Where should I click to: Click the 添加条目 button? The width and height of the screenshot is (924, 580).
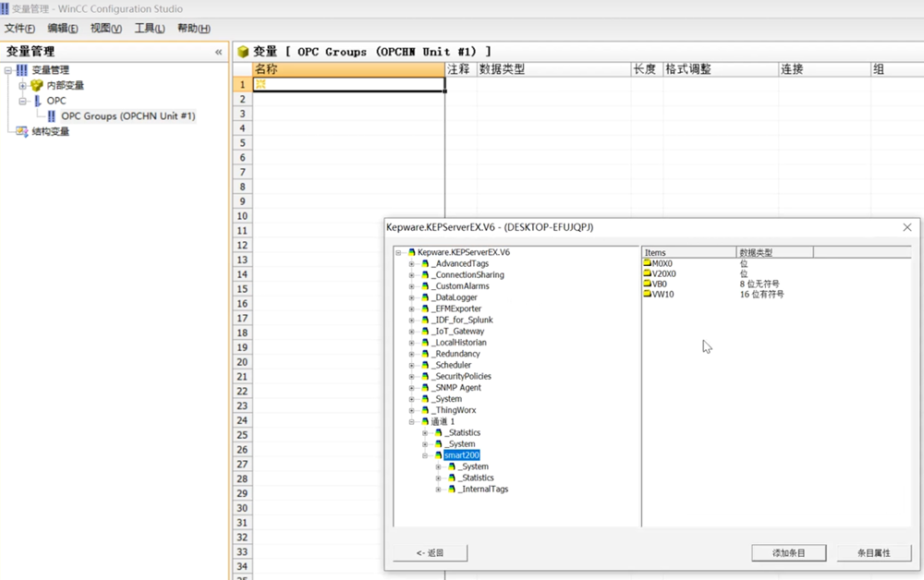788,553
